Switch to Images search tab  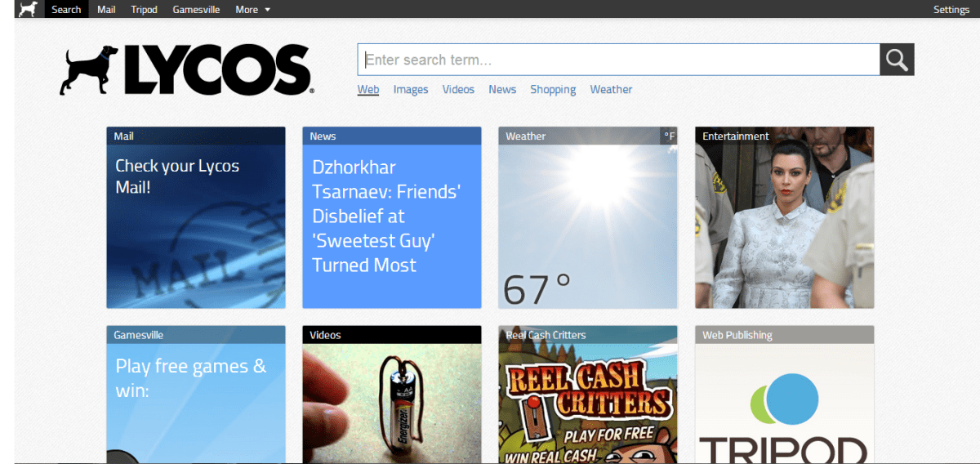[411, 90]
